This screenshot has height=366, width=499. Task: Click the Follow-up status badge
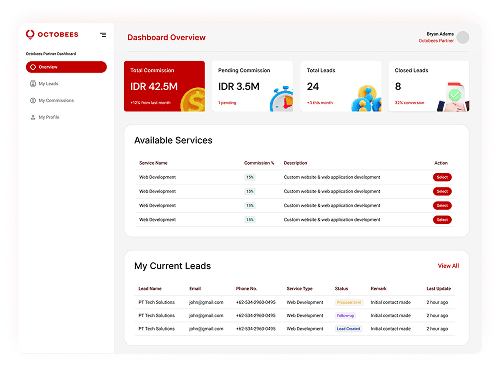pos(345,315)
